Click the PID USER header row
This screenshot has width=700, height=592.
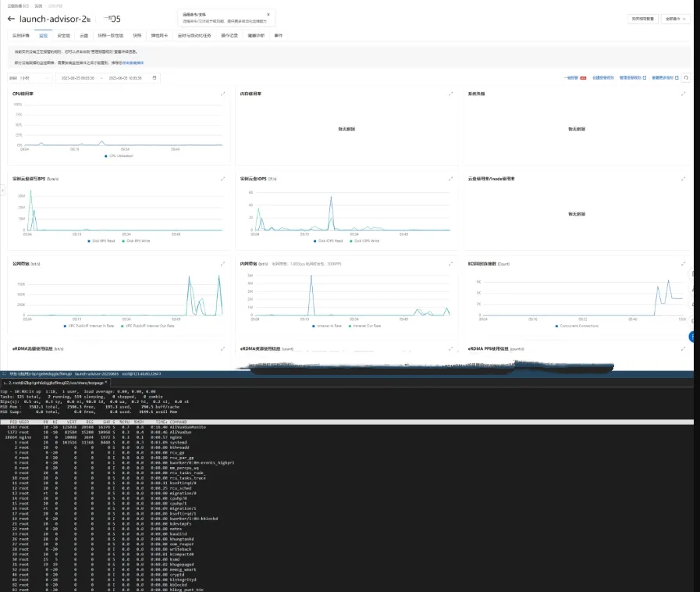[x=346, y=422]
